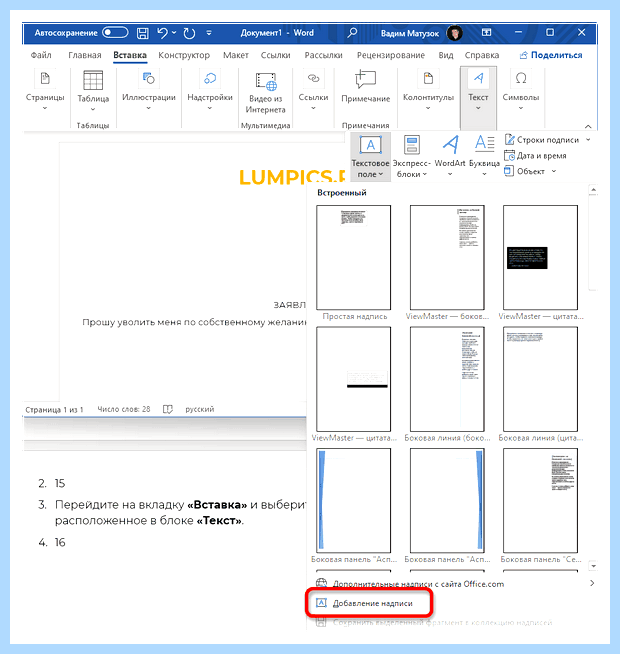Click the Поделиться button
This screenshot has width=620, height=654.
click(551, 55)
